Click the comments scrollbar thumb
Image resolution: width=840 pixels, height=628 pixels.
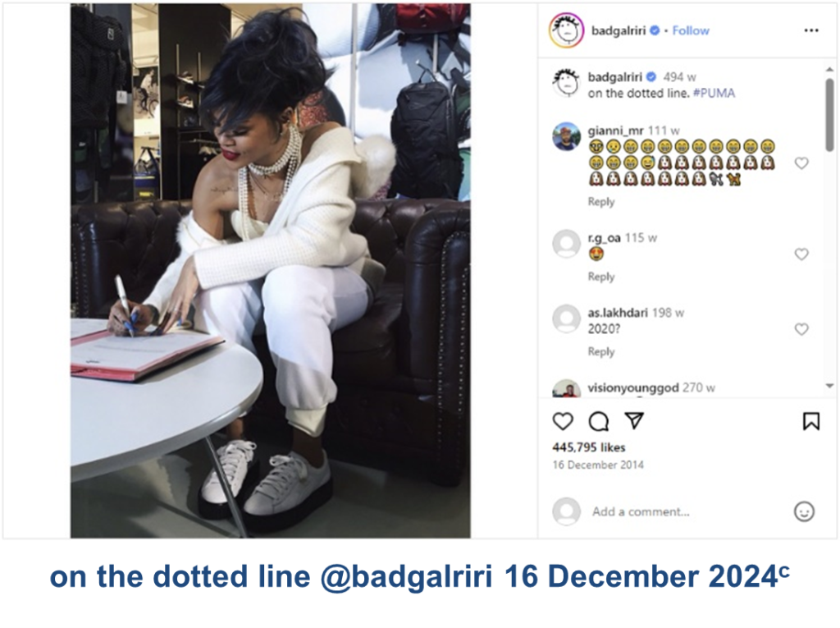[x=829, y=114]
